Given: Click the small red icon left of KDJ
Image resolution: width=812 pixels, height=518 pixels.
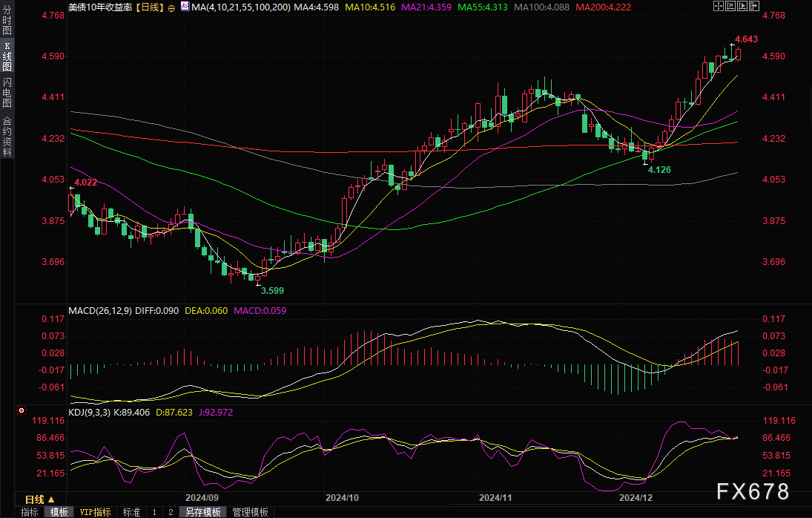Looking at the screenshot, I should click(21, 410).
